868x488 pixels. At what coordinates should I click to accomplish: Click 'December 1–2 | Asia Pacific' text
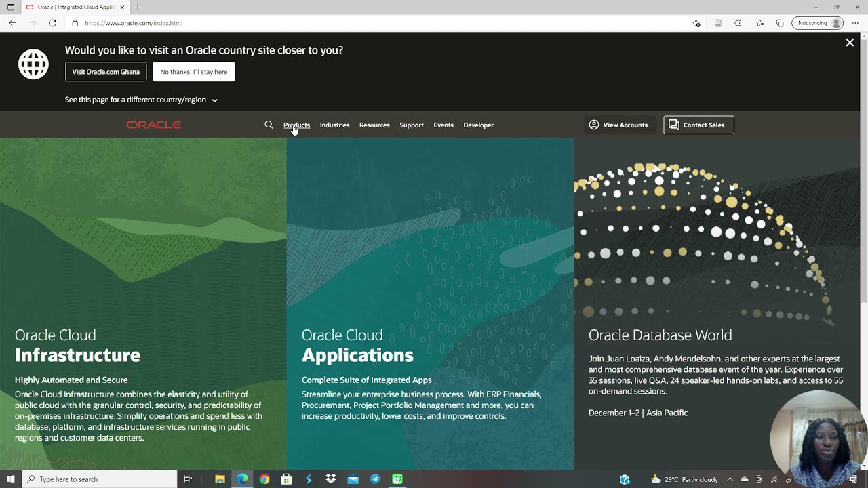[638, 413]
